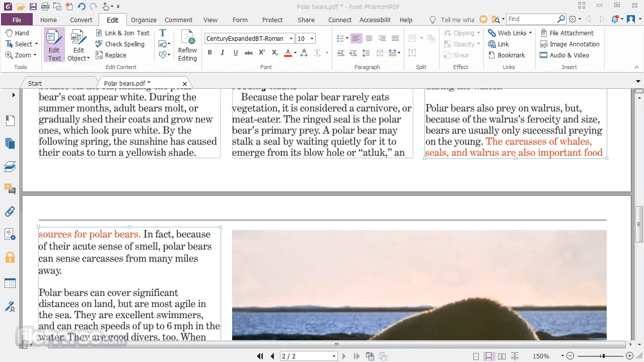Center-align the paragraph
This screenshot has height=362, width=644.
(369, 38)
